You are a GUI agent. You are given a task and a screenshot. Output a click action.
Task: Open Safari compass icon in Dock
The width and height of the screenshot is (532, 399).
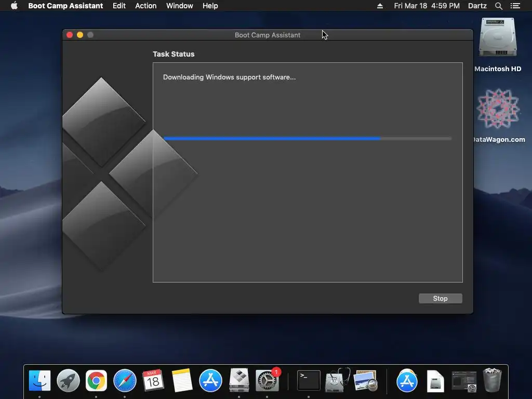(x=125, y=380)
